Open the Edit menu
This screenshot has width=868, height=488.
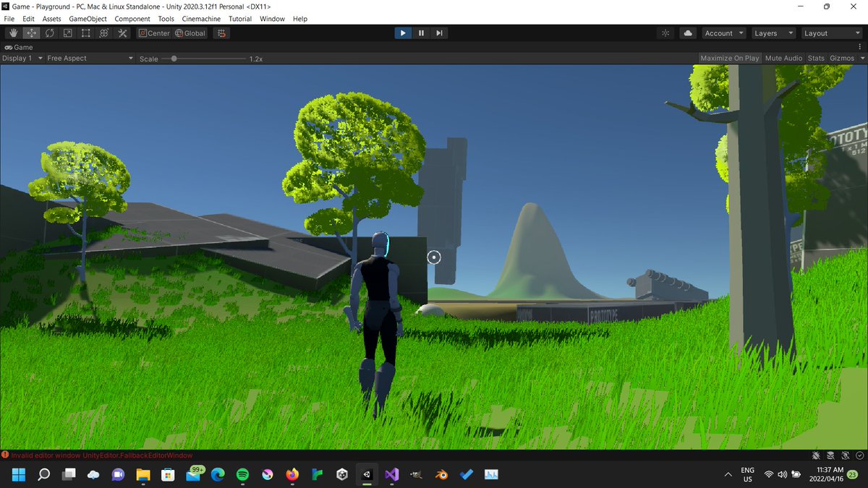(28, 19)
